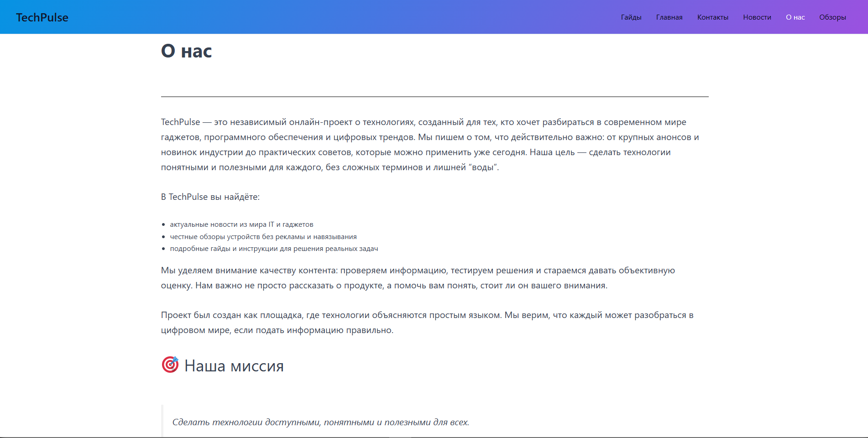Image resolution: width=868 pixels, height=438 pixels.
Task: Click the target emoji beside Наша миссия
Action: (170, 365)
